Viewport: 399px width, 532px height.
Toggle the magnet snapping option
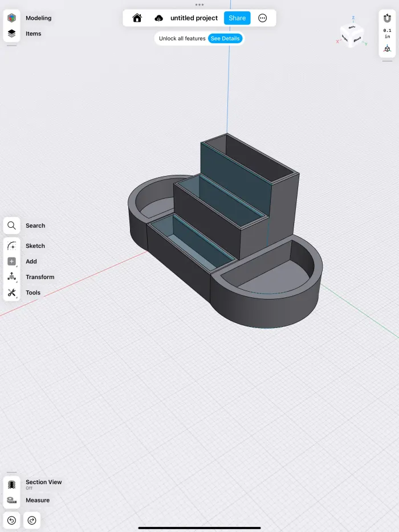point(387,18)
